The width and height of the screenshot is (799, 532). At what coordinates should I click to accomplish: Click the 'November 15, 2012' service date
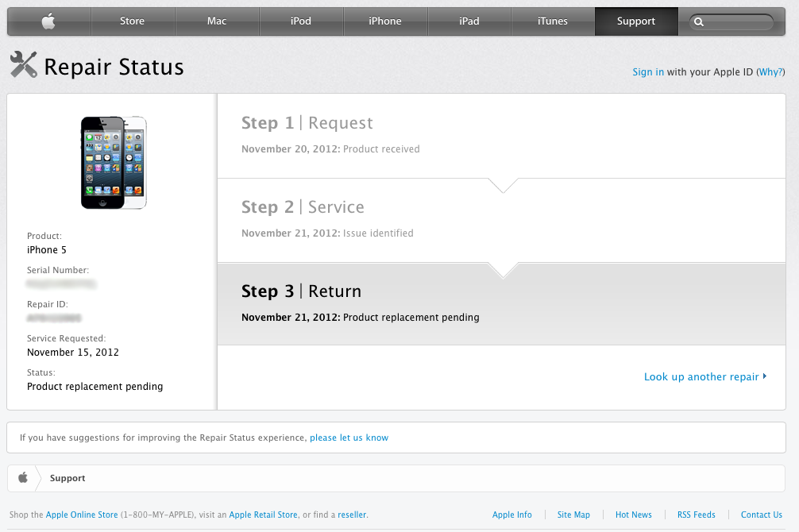73,352
